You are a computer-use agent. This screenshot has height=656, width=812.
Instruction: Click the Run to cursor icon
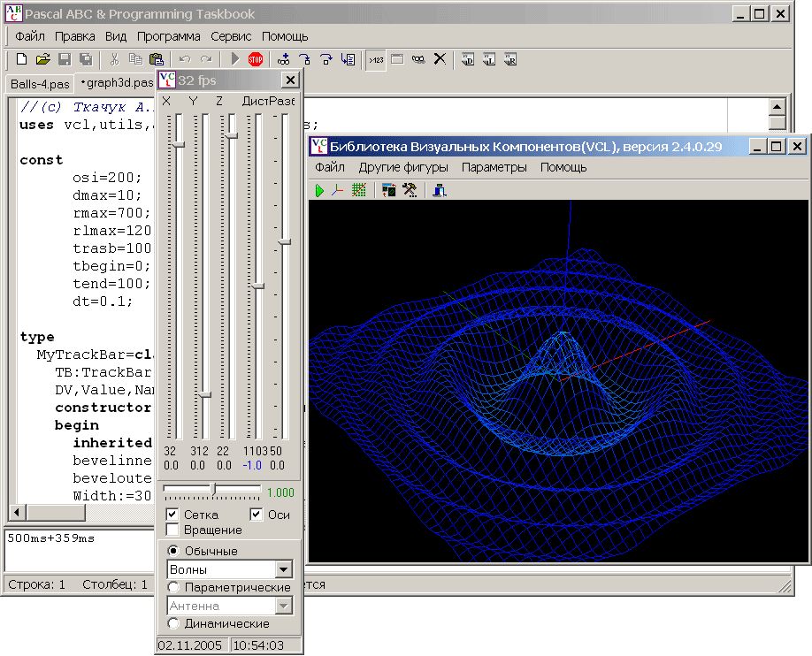pyautogui.click(x=348, y=59)
